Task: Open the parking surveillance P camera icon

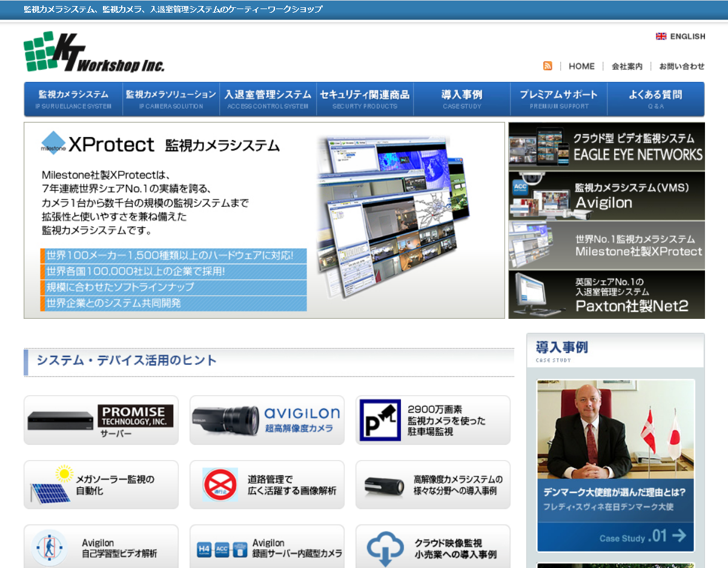Action: point(379,419)
